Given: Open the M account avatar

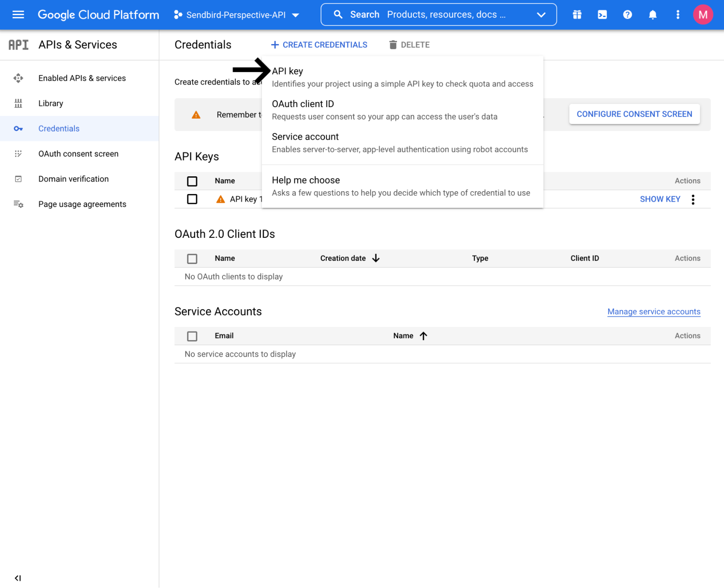Looking at the screenshot, I should [703, 14].
